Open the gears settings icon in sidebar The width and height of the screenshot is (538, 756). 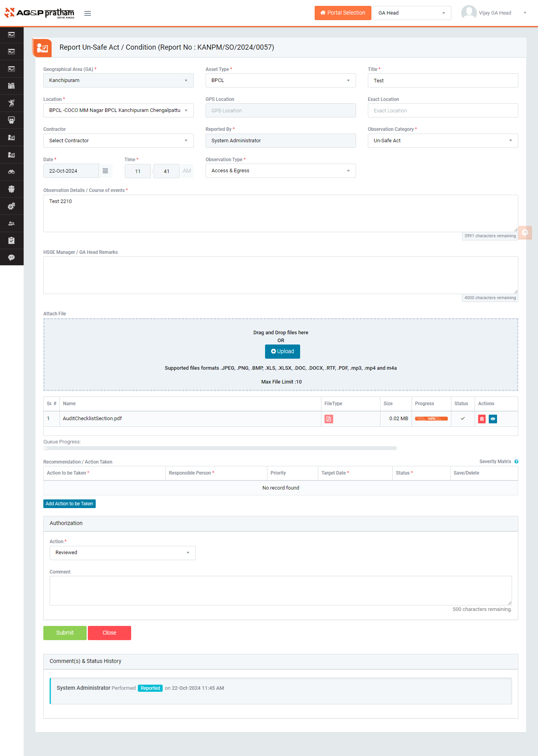coord(11,206)
